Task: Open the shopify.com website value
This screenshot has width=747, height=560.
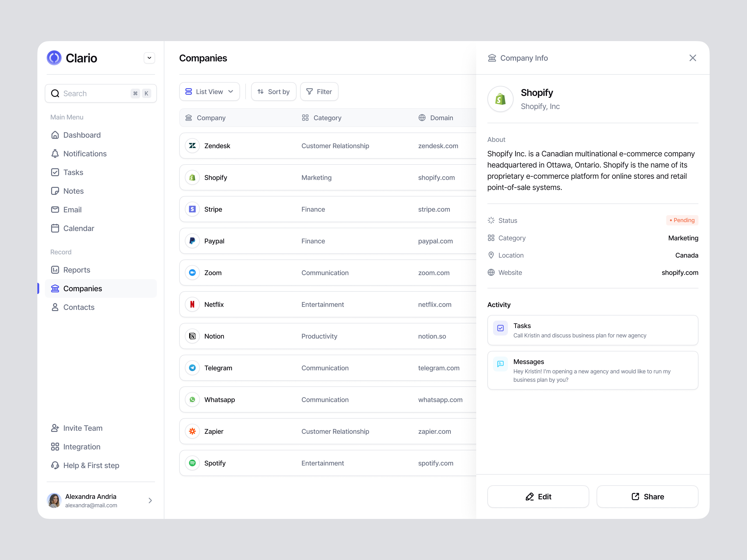Action: 680,272
